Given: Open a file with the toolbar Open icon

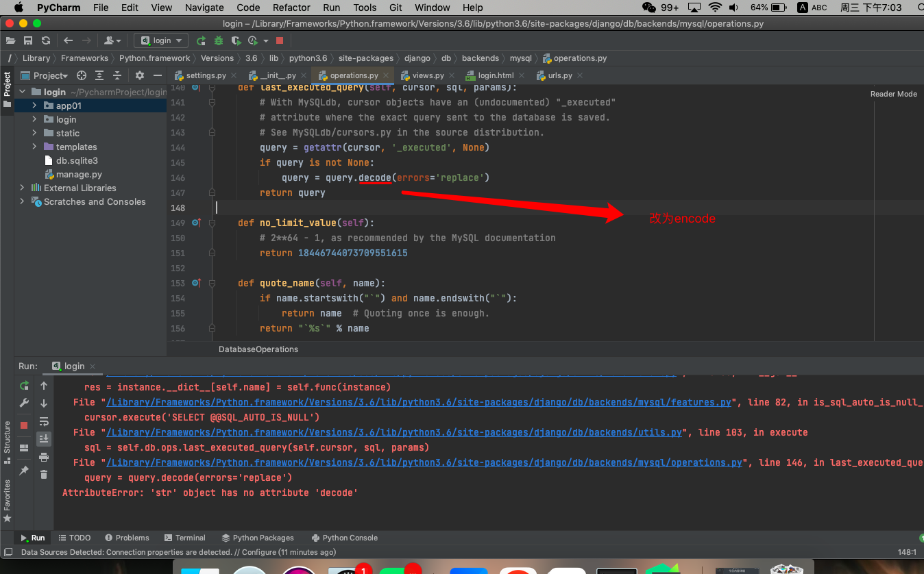Looking at the screenshot, I should tap(10, 40).
